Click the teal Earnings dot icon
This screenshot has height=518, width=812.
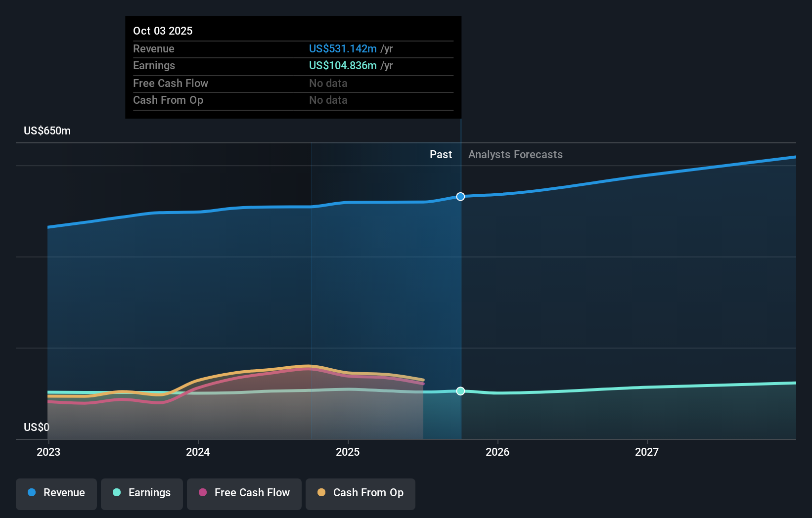point(117,493)
